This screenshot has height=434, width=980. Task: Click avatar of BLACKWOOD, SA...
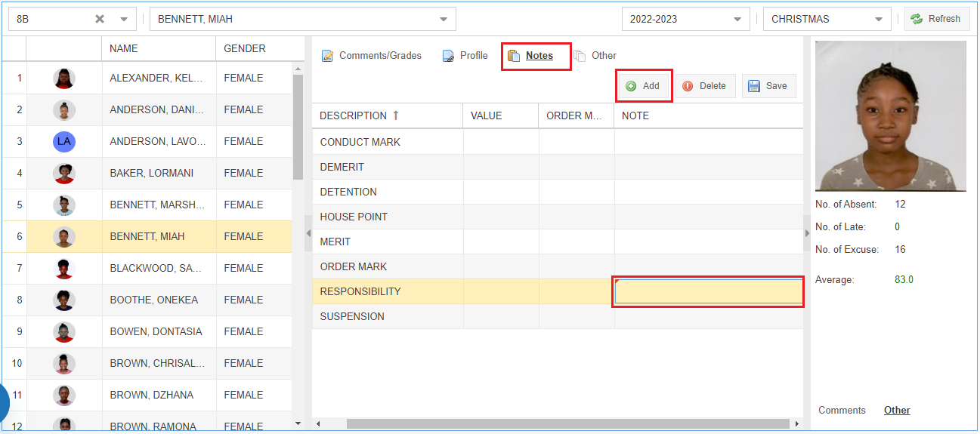coord(64,269)
